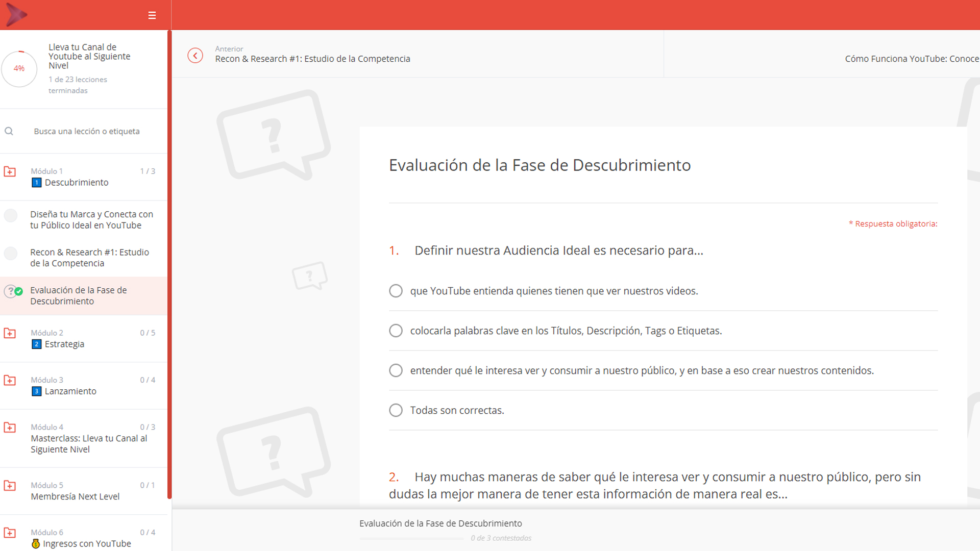Open the Estrategia module

[84, 339]
